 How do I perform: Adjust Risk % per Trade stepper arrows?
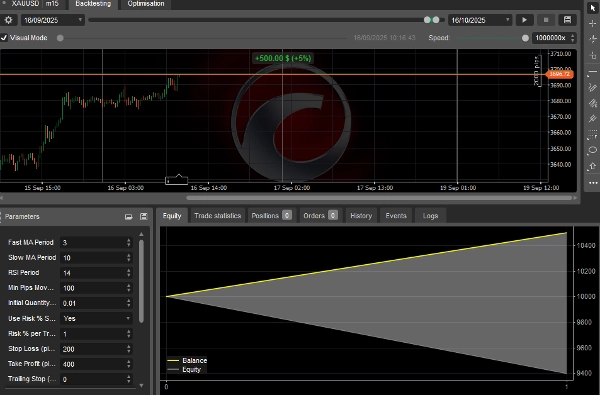pyautogui.click(x=129, y=334)
